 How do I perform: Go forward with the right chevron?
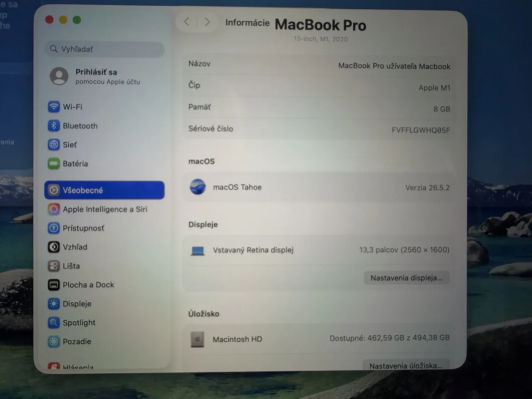207,22
